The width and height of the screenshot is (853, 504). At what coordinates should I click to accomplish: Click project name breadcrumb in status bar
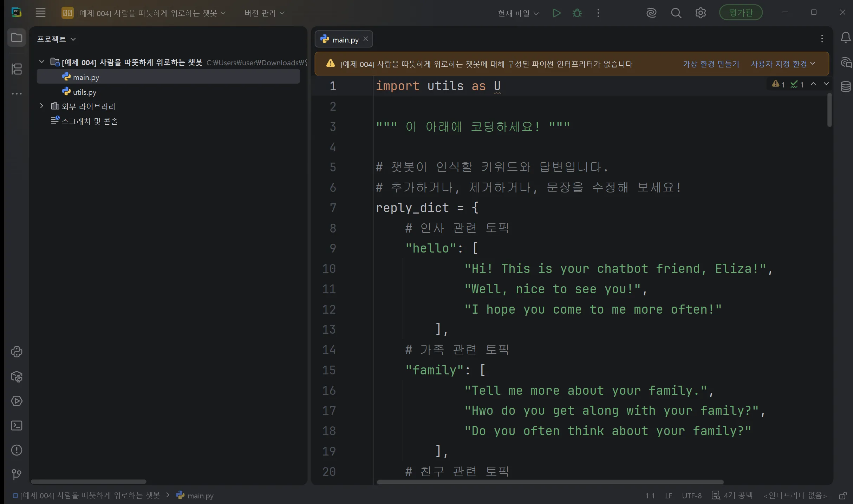coord(86,496)
